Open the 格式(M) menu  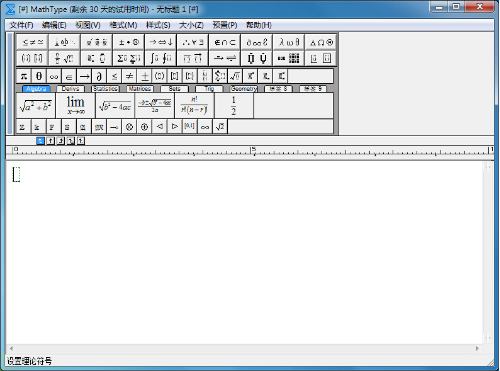pos(123,25)
